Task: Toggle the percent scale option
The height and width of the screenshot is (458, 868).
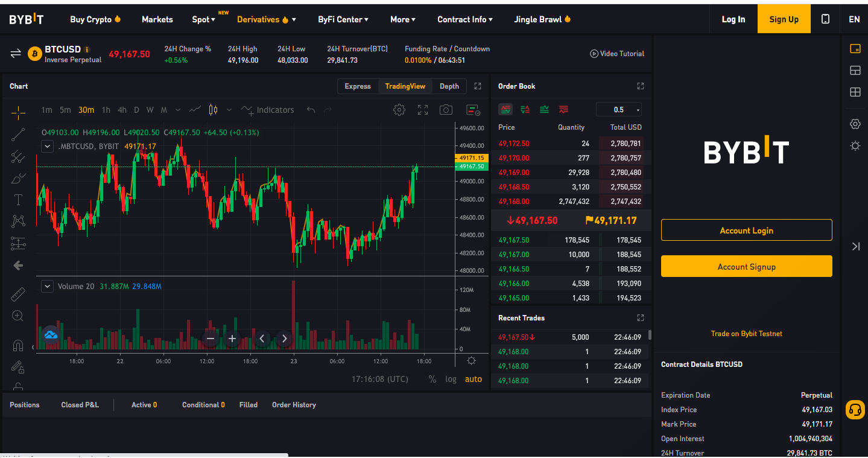Action: pos(432,380)
